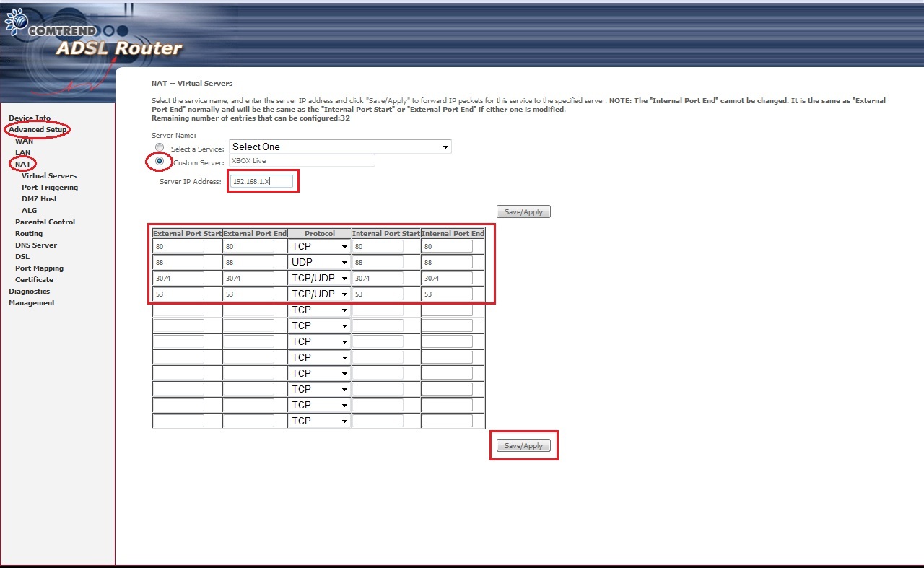
Task: Click External Port Start field containing 3074
Action: (178, 278)
